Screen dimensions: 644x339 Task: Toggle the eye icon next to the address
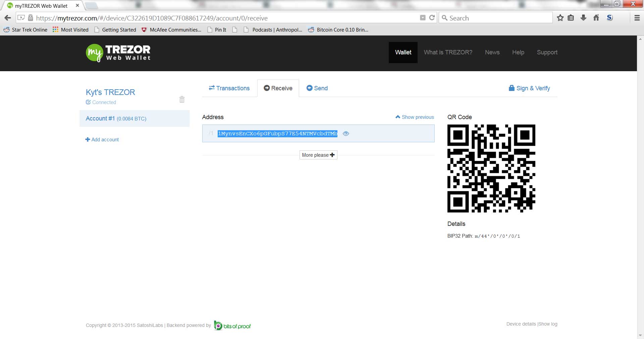(x=346, y=134)
